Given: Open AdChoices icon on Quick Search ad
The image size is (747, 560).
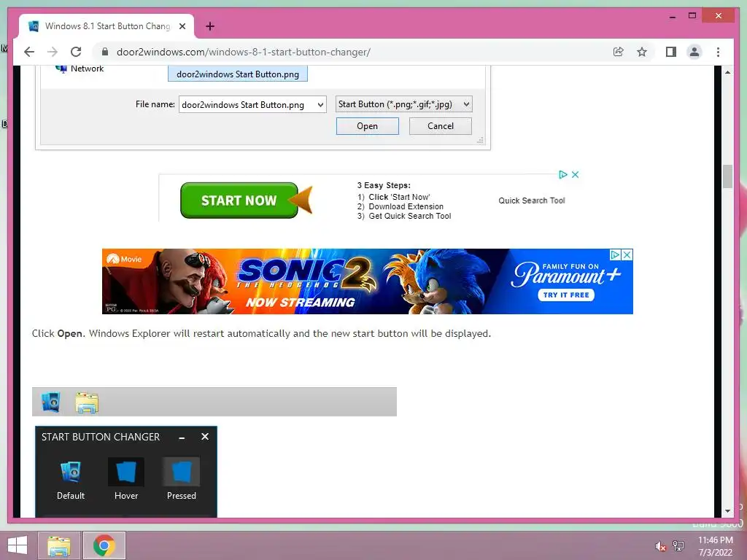Looking at the screenshot, I should (563, 174).
